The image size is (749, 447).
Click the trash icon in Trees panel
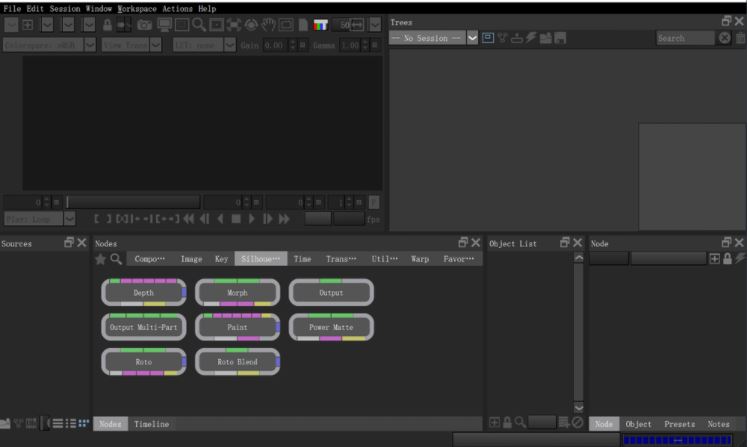tap(740, 38)
